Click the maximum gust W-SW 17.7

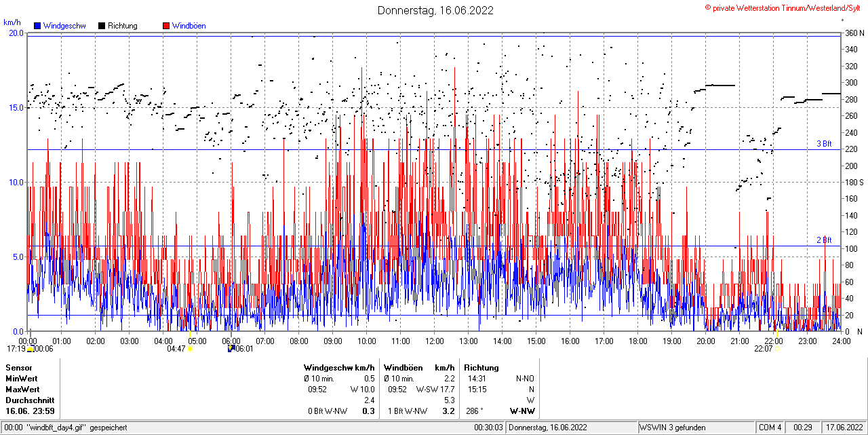pos(435,389)
